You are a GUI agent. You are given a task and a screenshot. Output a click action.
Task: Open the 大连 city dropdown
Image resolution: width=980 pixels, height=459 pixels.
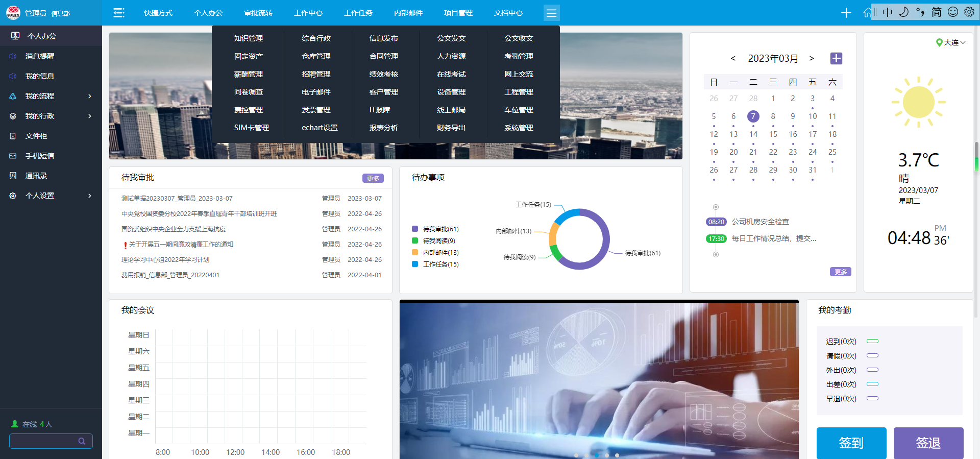point(951,42)
